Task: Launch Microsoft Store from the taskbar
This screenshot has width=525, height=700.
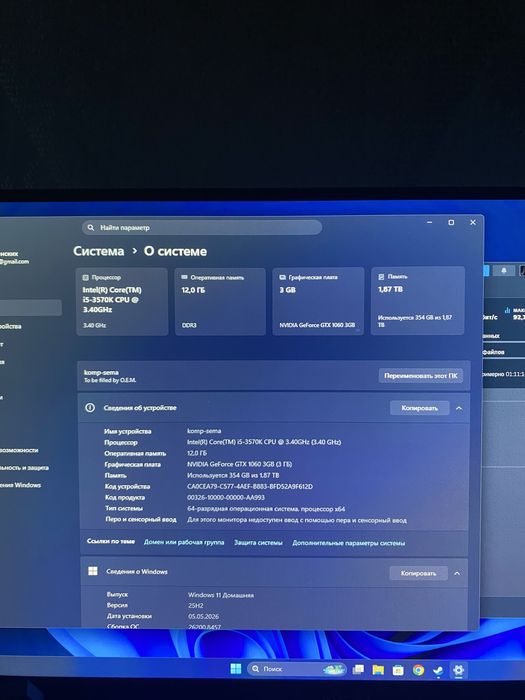Action: point(398,670)
